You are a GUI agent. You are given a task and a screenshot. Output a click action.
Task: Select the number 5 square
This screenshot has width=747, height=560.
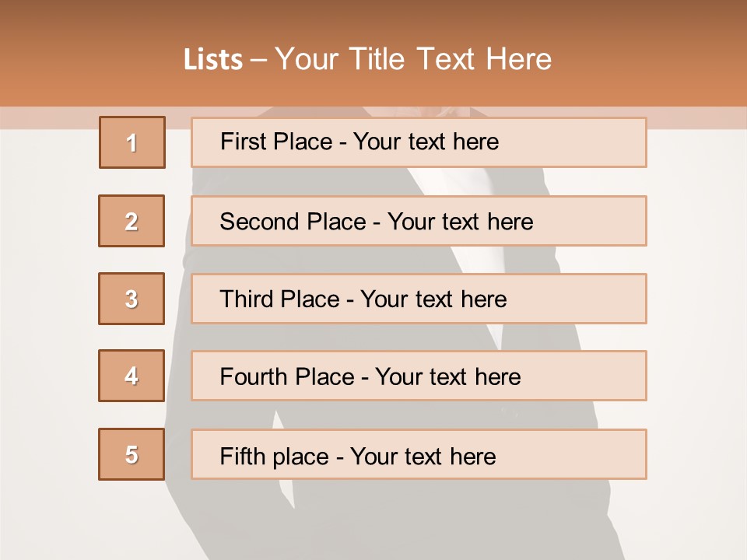pos(132,454)
